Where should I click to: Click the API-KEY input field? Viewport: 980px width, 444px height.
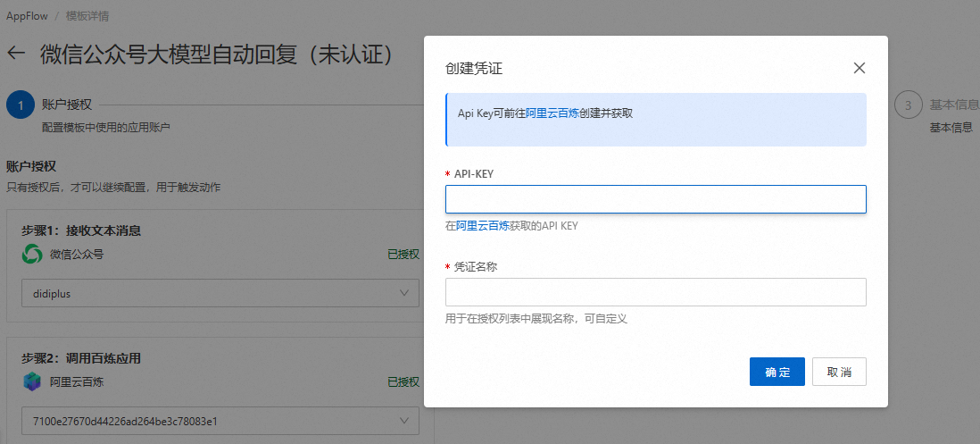pyautogui.click(x=656, y=199)
